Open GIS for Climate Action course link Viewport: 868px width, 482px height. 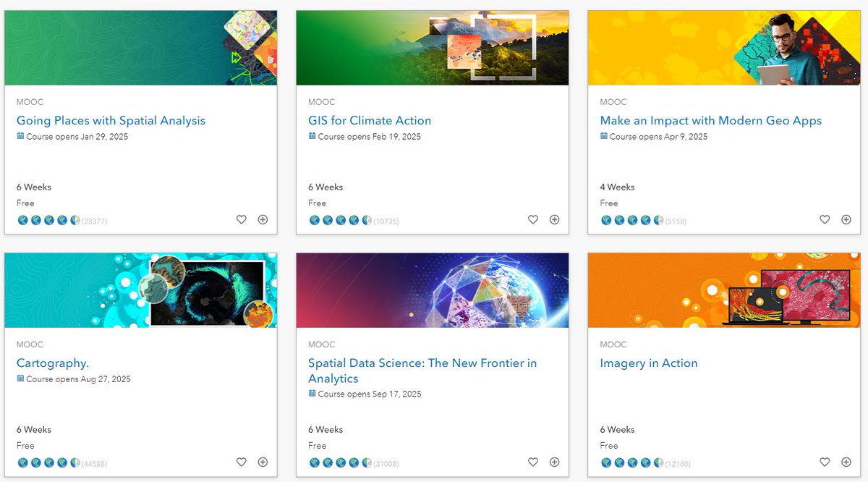point(370,121)
